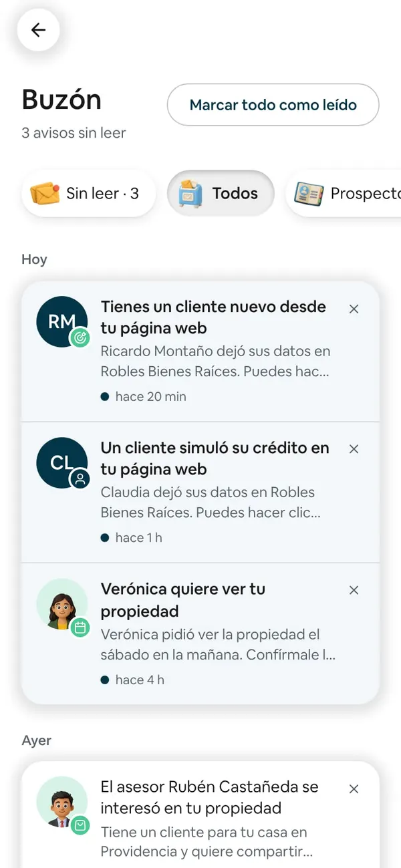
Task: Click the bag badge on Rubén's avatar
Action: [x=80, y=826]
